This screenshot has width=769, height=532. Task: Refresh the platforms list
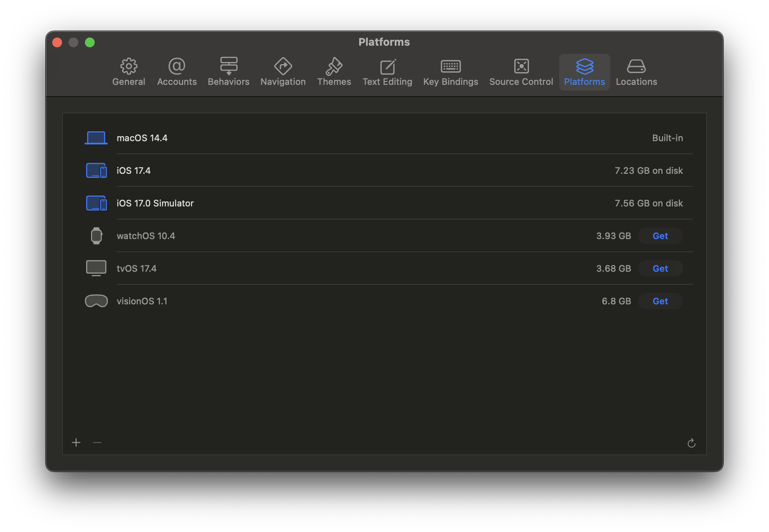pyautogui.click(x=691, y=443)
